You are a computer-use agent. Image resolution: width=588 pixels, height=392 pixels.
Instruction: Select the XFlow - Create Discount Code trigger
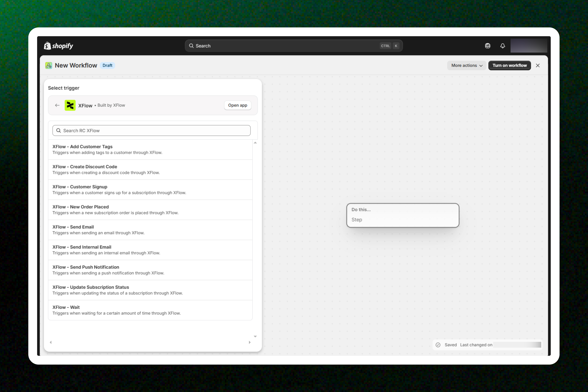(x=150, y=169)
